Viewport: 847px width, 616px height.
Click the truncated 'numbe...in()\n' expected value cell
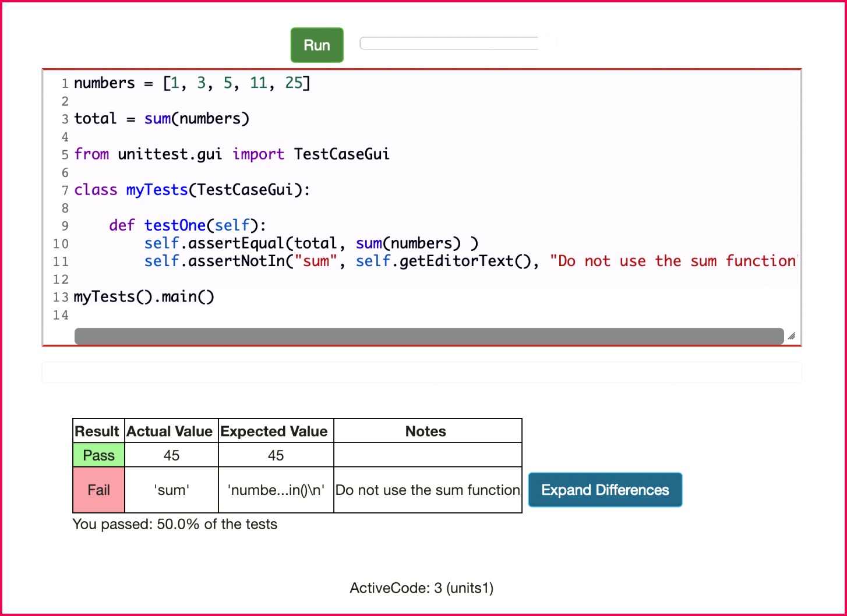pyautogui.click(x=276, y=490)
